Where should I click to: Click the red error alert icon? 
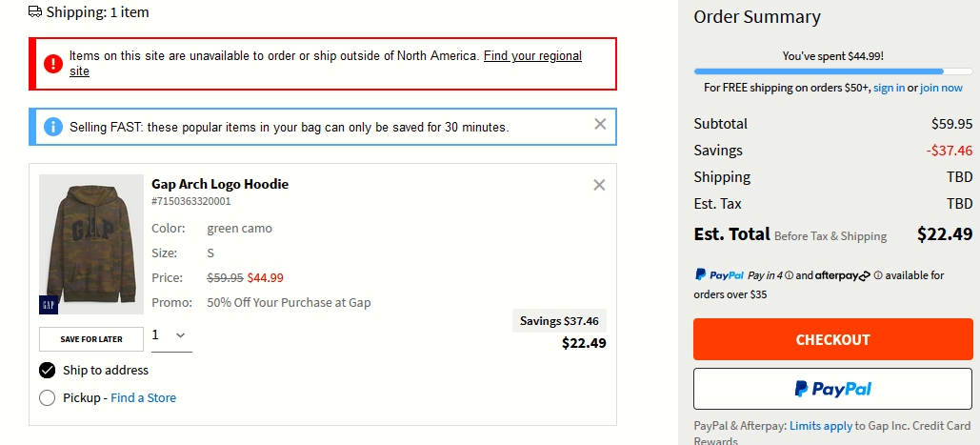click(x=53, y=63)
